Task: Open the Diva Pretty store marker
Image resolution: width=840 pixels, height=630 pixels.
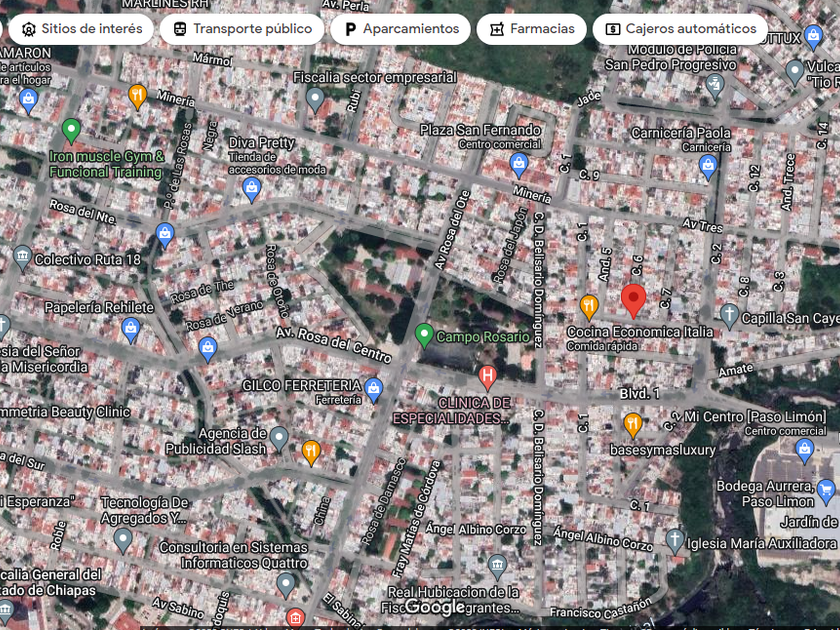Action: pyautogui.click(x=252, y=188)
